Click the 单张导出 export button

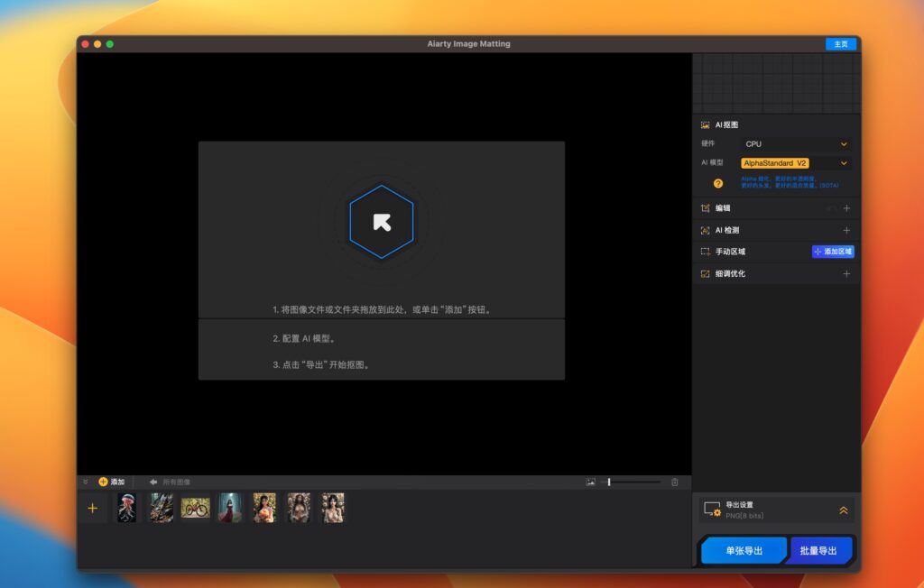click(x=743, y=549)
